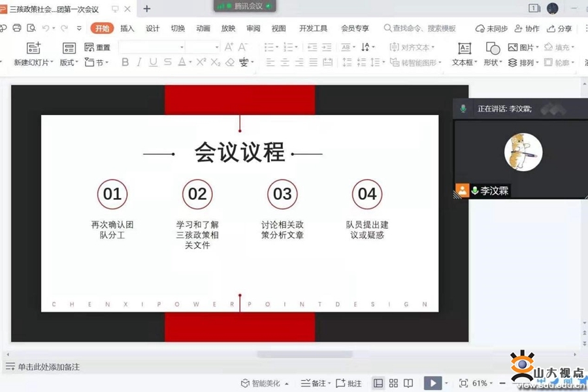Expand the Layout (版式) dropdown
Viewport: 588px width, 392px height.
pyautogui.click(x=69, y=63)
